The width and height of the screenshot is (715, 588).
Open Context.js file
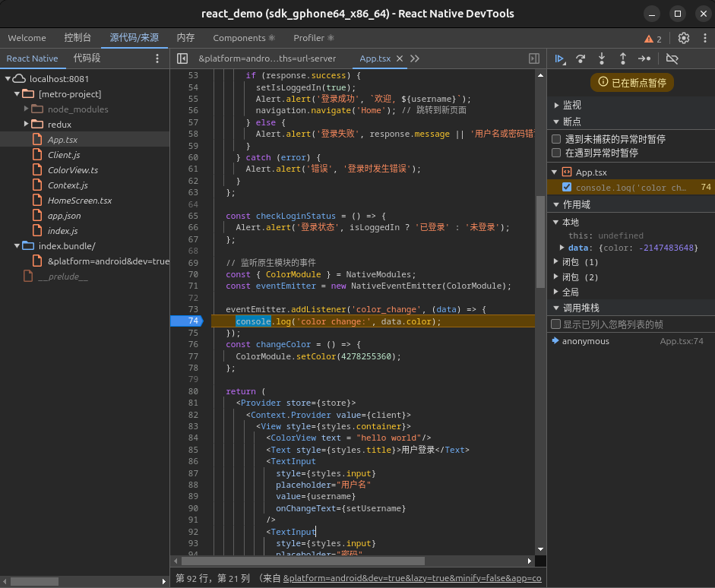(68, 185)
